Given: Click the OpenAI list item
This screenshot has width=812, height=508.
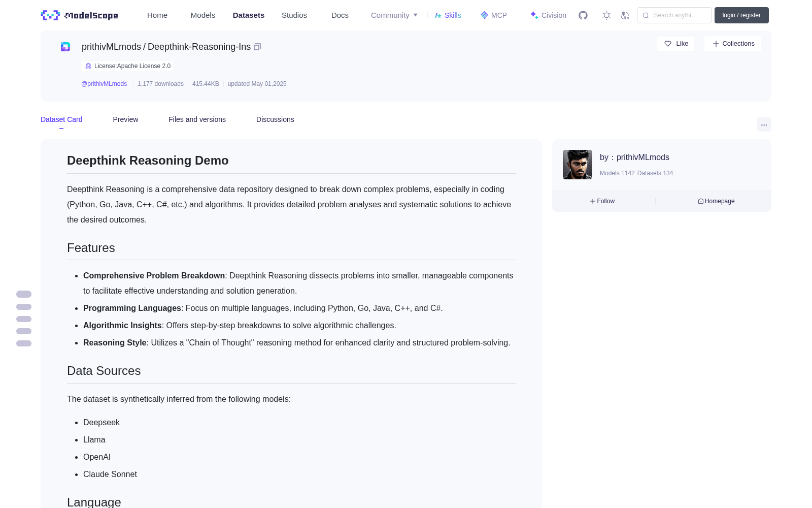Looking at the screenshot, I should (97, 457).
